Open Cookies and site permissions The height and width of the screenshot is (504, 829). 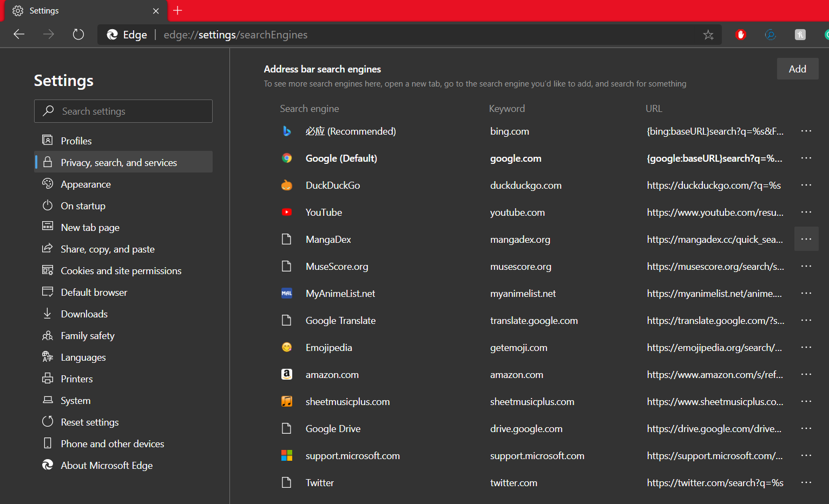tap(123, 270)
